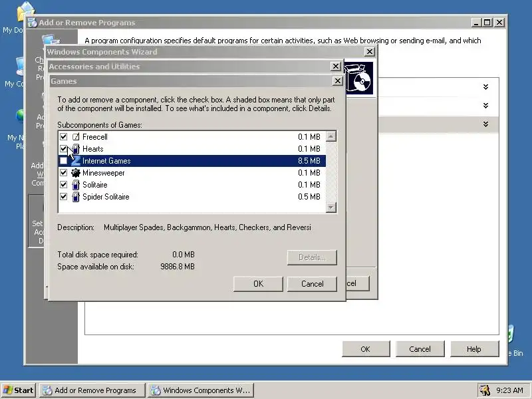Expand the second double-chevron section in background window
Viewport: 532px width, 399px height.
486,106
